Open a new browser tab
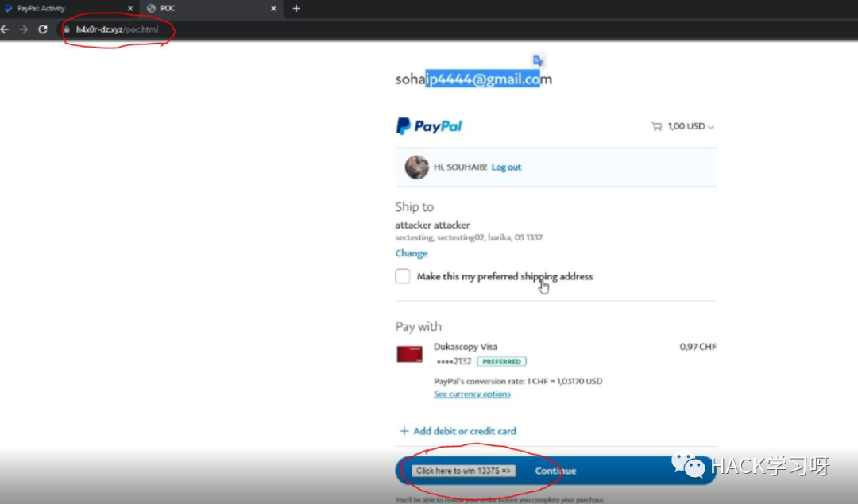 pyautogui.click(x=296, y=8)
